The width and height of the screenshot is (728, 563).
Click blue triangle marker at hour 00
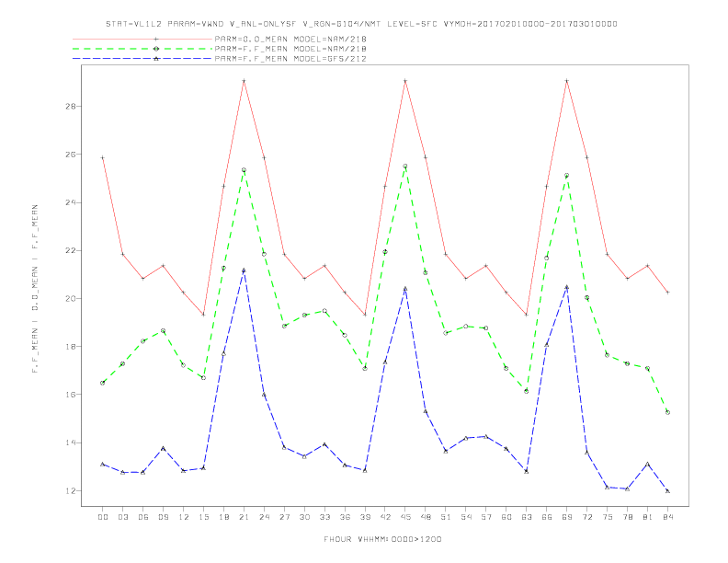pyautogui.click(x=103, y=464)
